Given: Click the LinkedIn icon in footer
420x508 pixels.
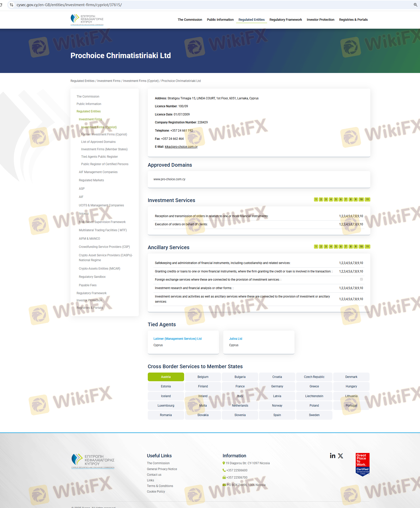Looking at the screenshot, I should pos(332,456).
